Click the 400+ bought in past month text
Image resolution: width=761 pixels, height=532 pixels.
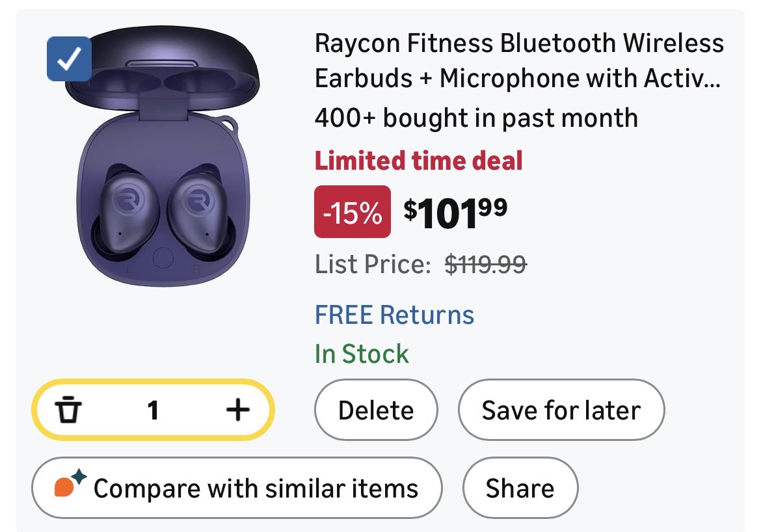[476, 118]
